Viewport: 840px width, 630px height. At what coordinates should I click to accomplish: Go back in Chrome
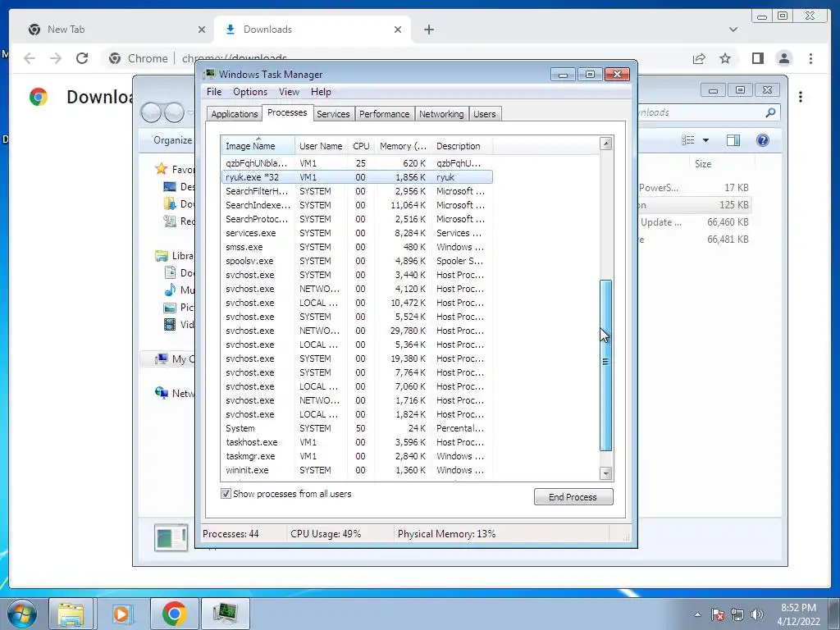coord(30,58)
